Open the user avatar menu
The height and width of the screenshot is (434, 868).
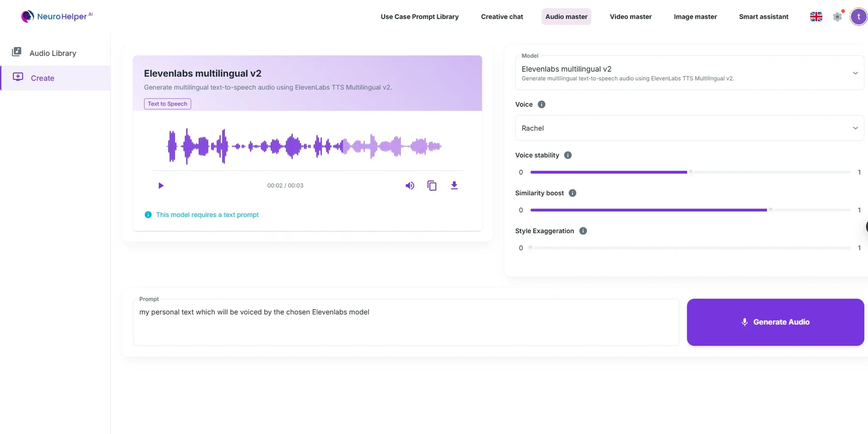(x=859, y=17)
